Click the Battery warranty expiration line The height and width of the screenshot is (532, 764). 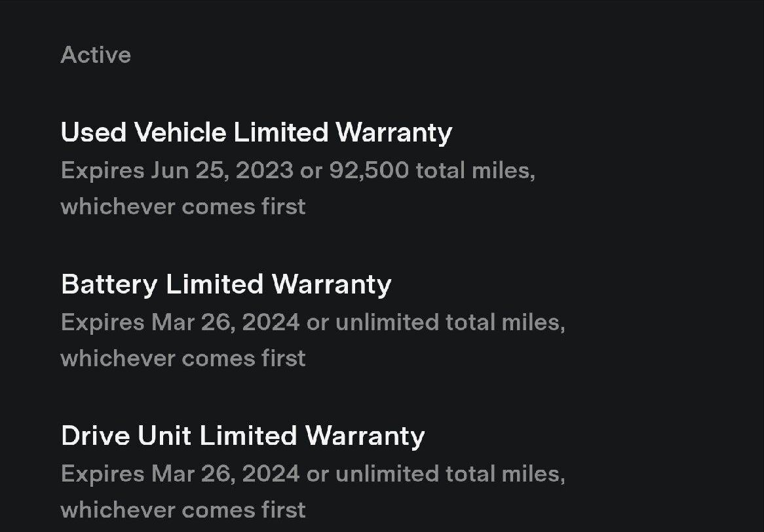coord(313,322)
